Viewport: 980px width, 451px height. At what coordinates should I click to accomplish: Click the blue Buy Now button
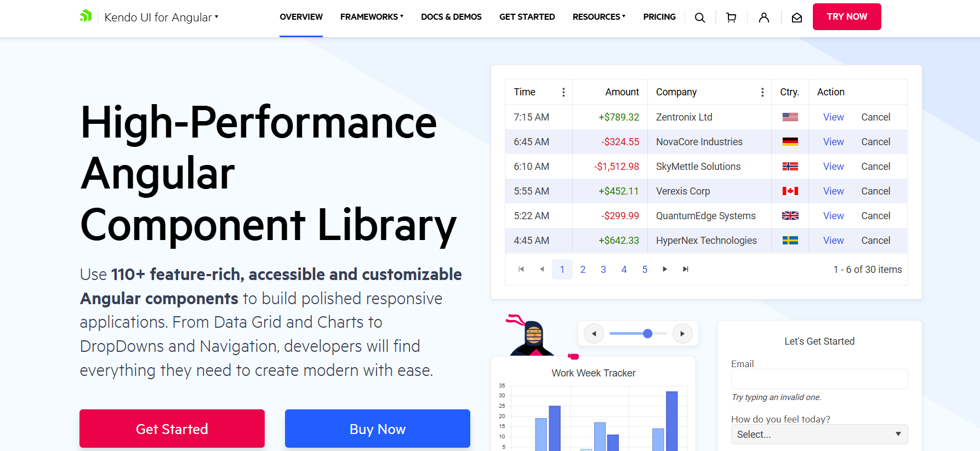point(378,429)
